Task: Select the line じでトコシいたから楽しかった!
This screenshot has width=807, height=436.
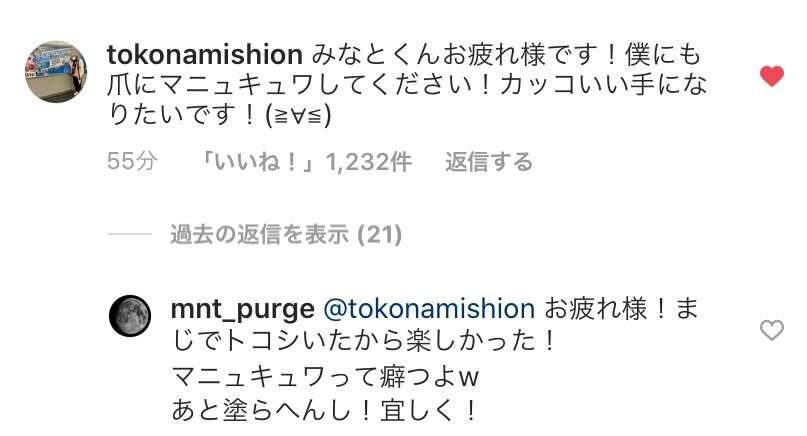Action: 364,340
